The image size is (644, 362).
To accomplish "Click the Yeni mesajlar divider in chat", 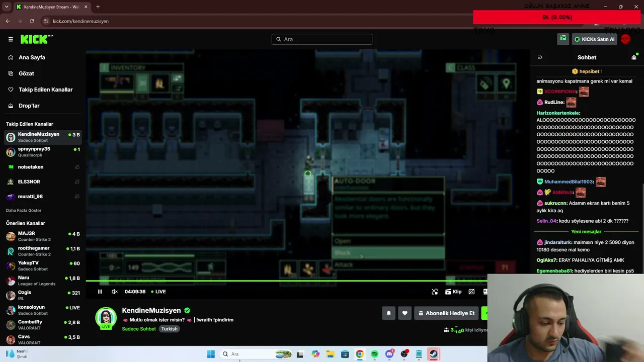I will (x=586, y=232).
